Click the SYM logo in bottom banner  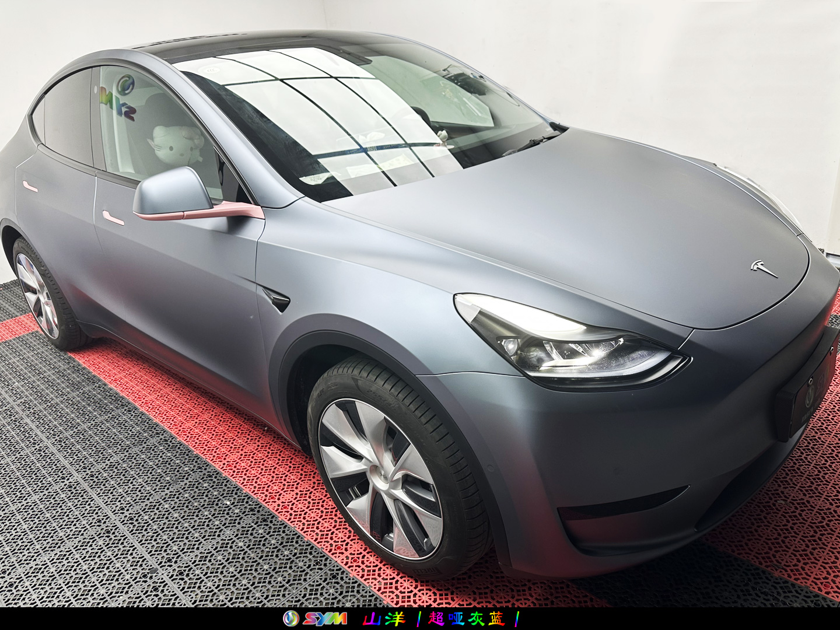(315, 619)
